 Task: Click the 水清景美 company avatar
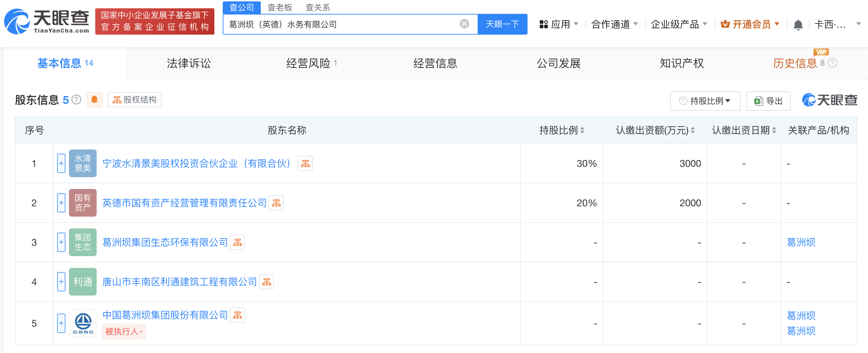coord(83,163)
